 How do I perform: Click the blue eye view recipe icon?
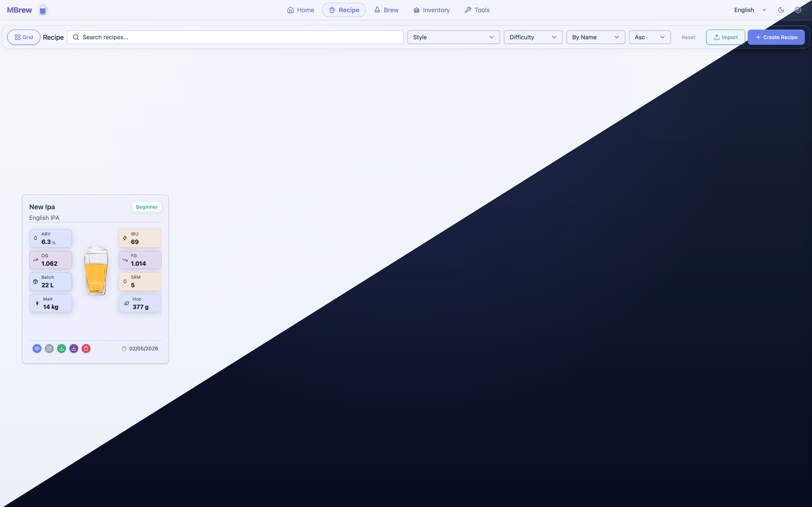pos(37,348)
